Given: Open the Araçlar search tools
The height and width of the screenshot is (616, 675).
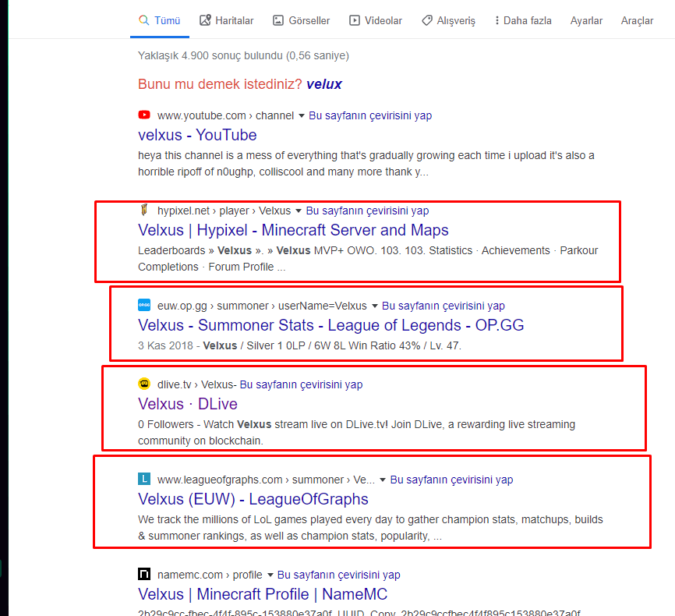Looking at the screenshot, I should [x=637, y=21].
